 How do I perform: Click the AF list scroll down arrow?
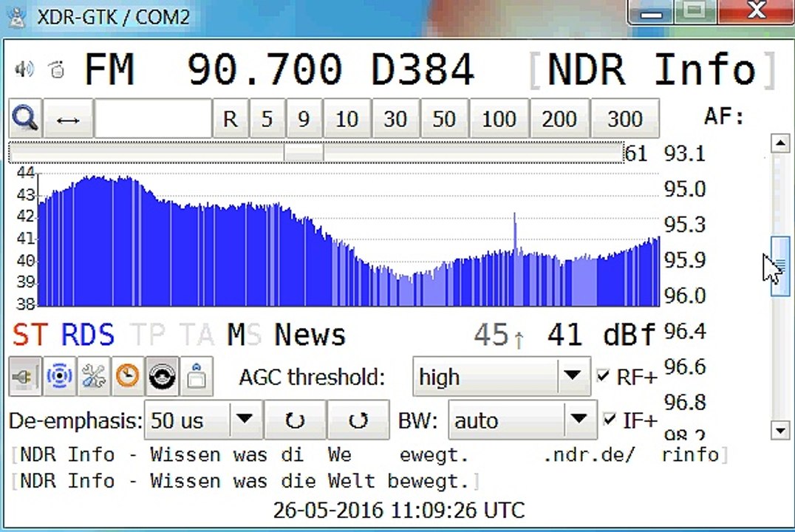coord(779,431)
